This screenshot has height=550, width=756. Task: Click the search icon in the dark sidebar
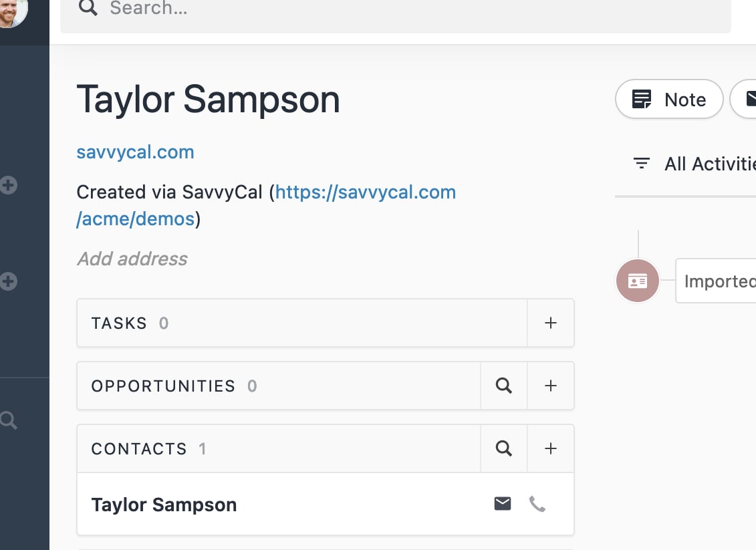click(x=8, y=420)
